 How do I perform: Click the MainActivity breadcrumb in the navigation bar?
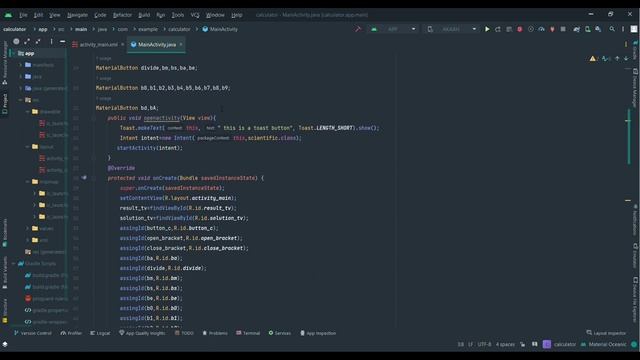(220, 29)
